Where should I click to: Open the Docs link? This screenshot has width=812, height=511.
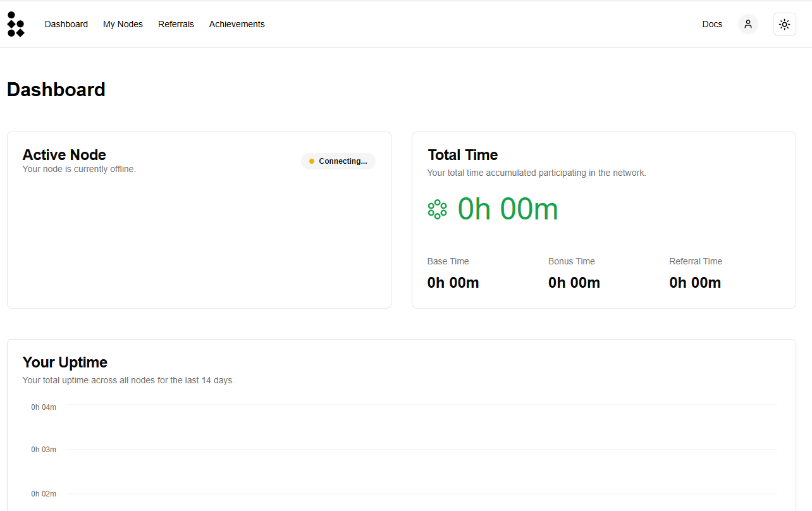(x=712, y=24)
